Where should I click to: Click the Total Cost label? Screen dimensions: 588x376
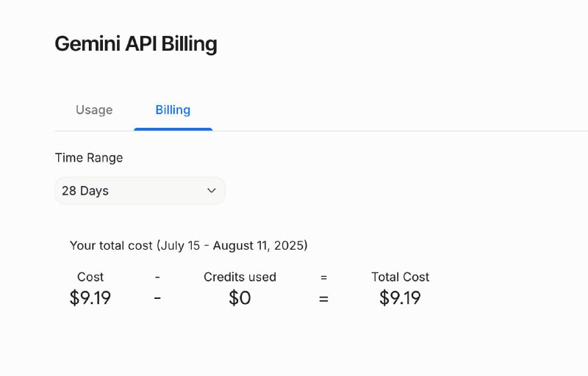(x=400, y=277)
